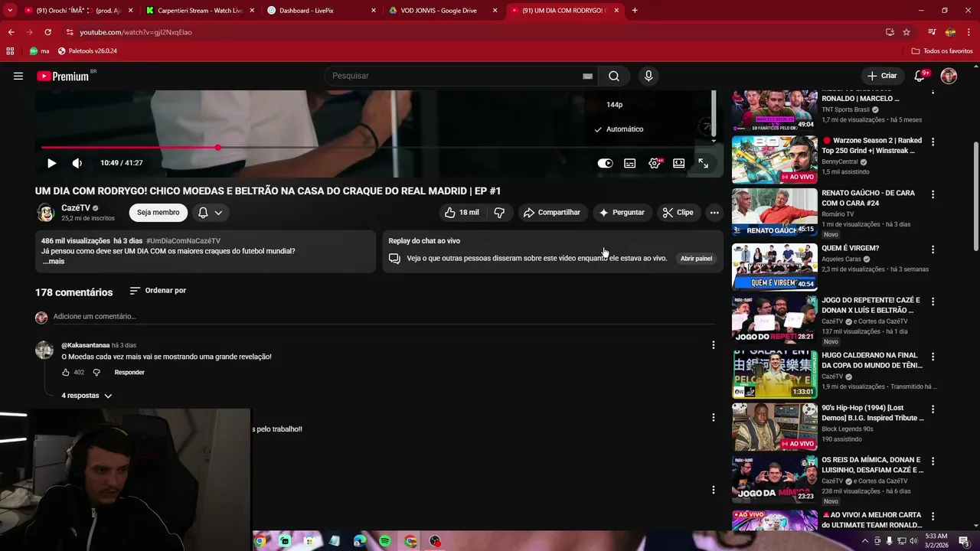Click the Compartilhar share button
This screenshot has width=980, height=551.
click(x=552, y=213)
